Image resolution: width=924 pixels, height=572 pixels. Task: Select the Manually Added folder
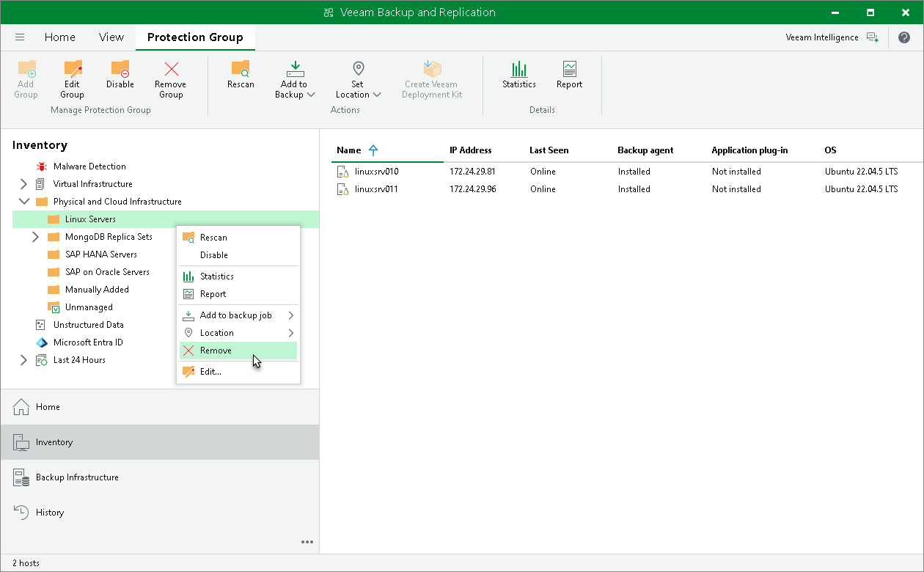97,290
